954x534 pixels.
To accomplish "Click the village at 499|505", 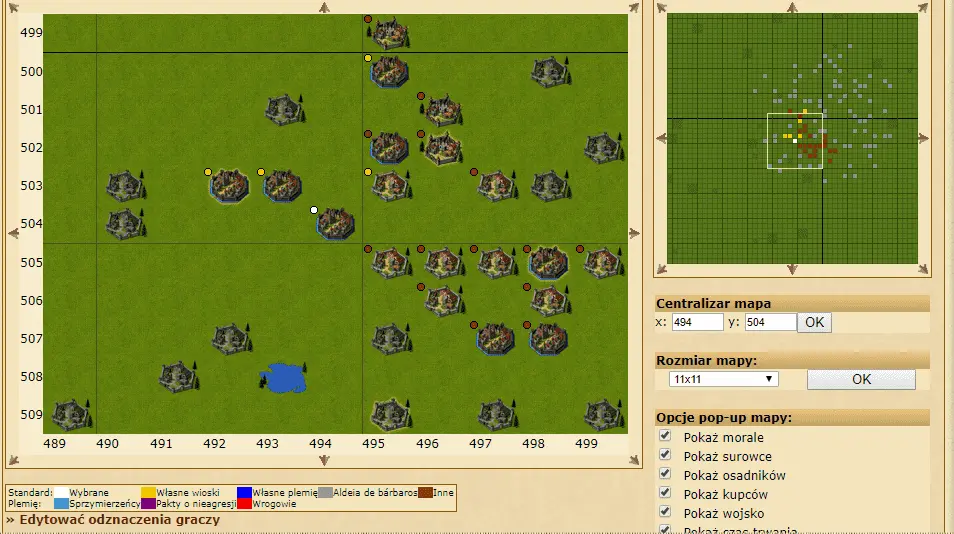I will click(602, 262).
